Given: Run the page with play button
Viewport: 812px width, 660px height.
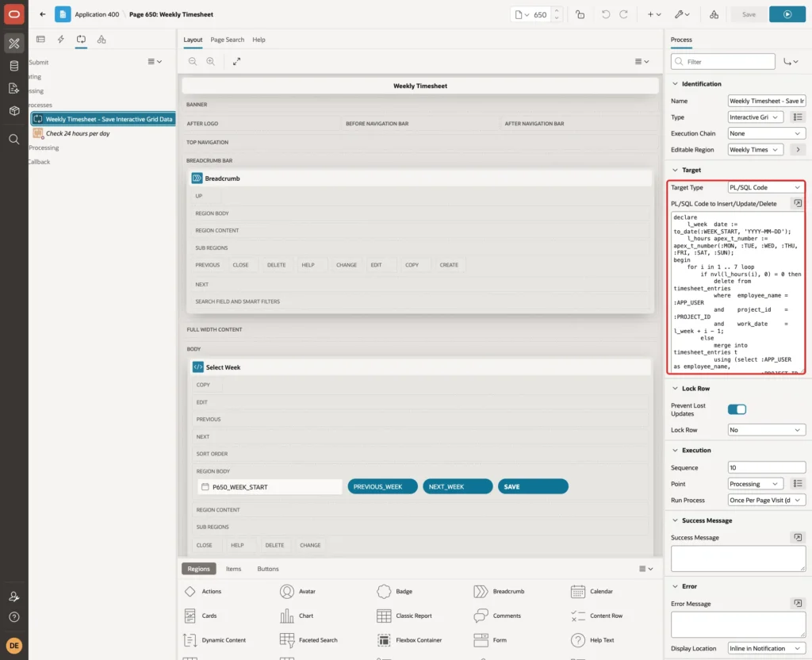Looking at the screenshot, I should point(787,14).
